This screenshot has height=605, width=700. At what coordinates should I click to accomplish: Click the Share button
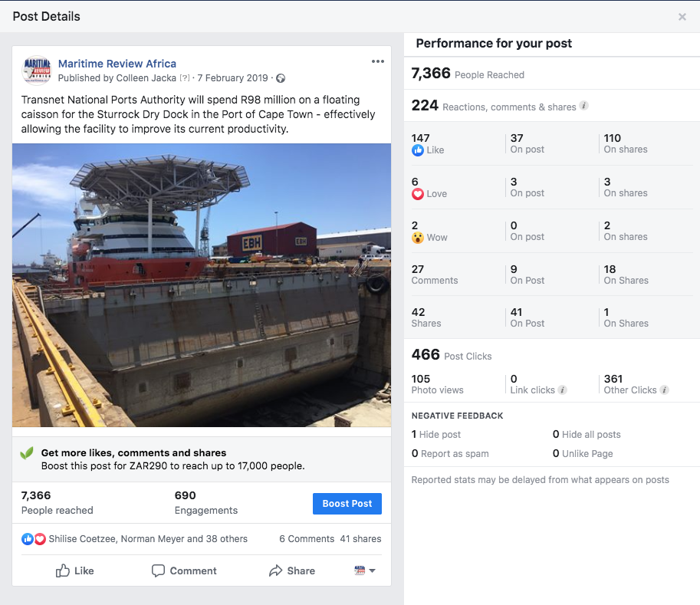(292, 570)
